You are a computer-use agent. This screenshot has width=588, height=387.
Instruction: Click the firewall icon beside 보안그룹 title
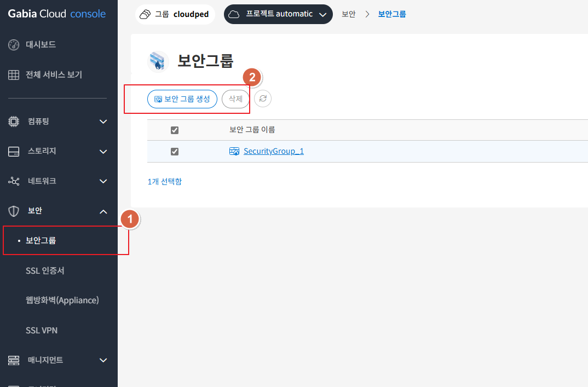pyautogui.click(x=158, y=61)
